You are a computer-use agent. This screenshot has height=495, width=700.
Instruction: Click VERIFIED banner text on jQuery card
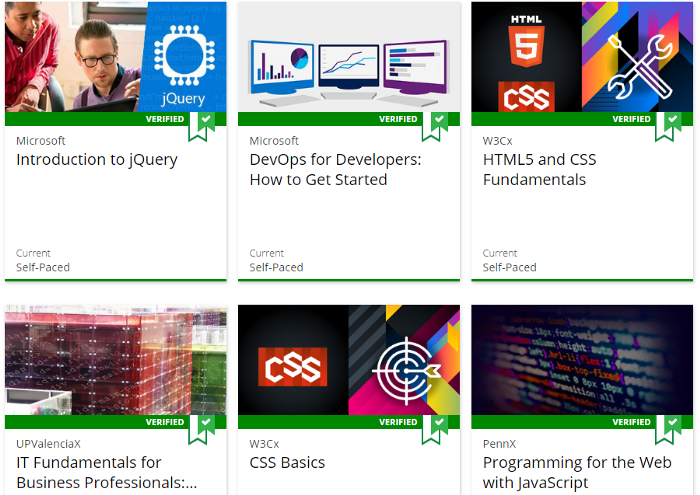165,119
